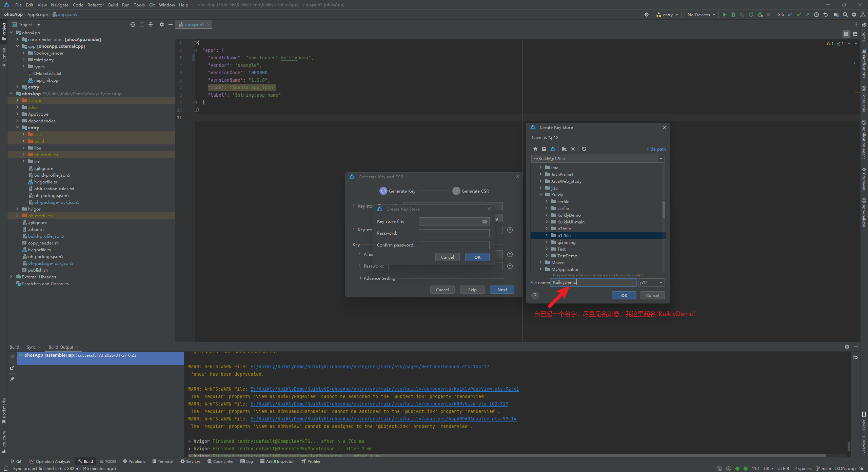Click the help question mark in Create Key Store
The width and height of the screenshot is (868, 472).
click(535, 295)
